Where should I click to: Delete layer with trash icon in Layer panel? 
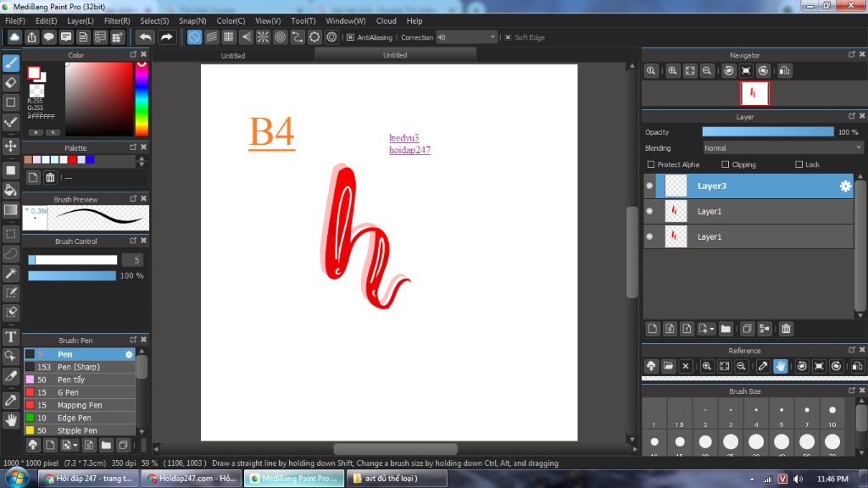click(x=786, y=329)
